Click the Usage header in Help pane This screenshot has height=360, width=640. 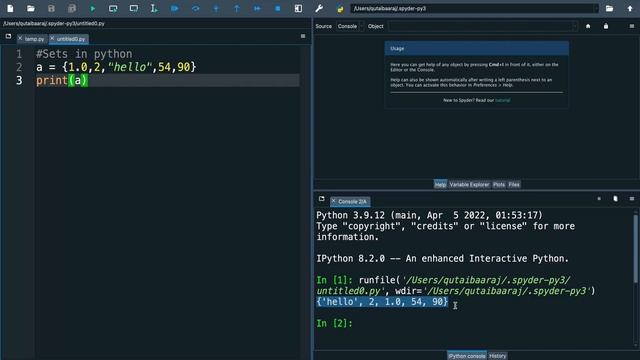tap(476, 49)
